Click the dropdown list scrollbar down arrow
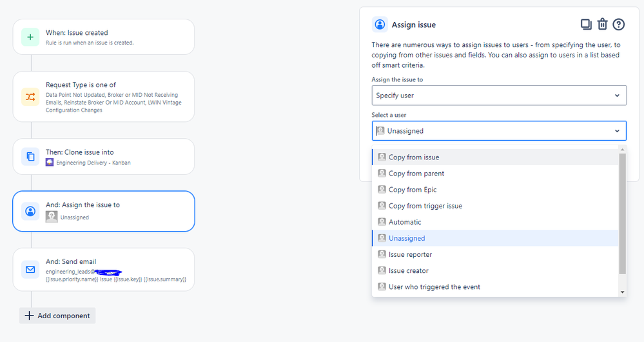 point(623,292)
